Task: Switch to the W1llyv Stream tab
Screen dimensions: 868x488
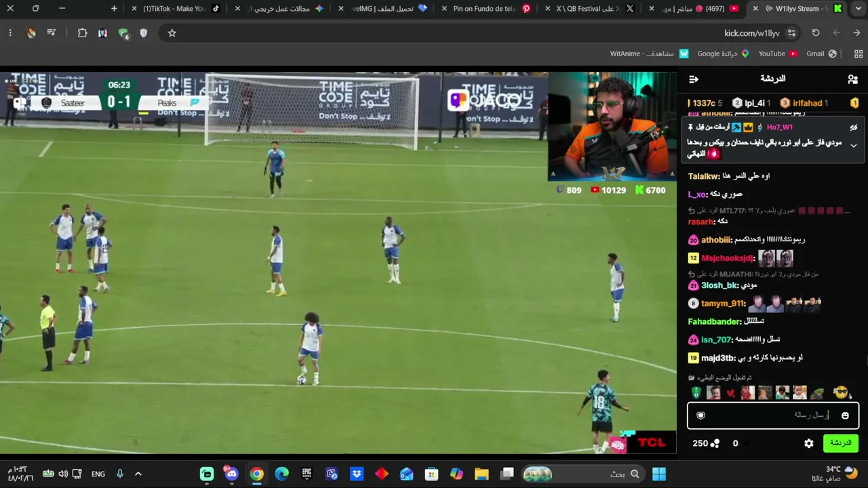Action: [797, 9]
